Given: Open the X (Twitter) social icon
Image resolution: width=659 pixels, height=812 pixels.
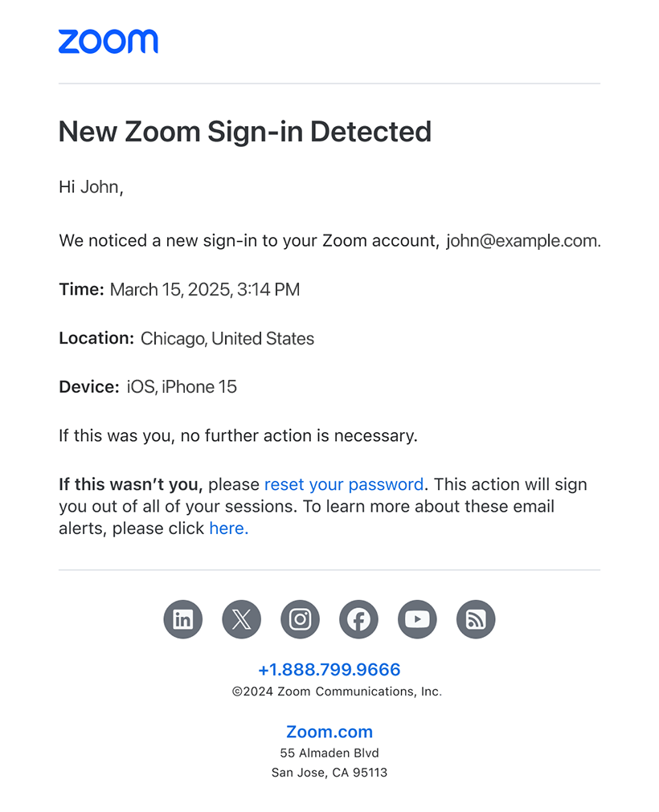Looking at the screenshot, I should (241, 619).
